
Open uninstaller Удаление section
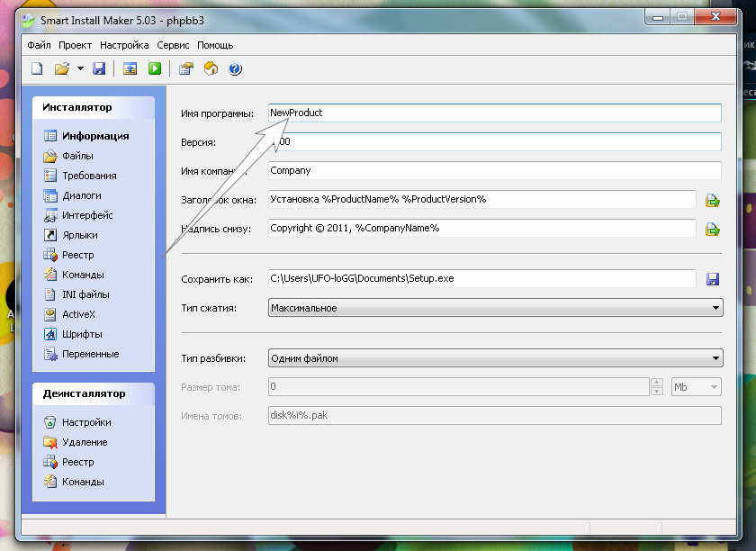(x=85, y=442)
